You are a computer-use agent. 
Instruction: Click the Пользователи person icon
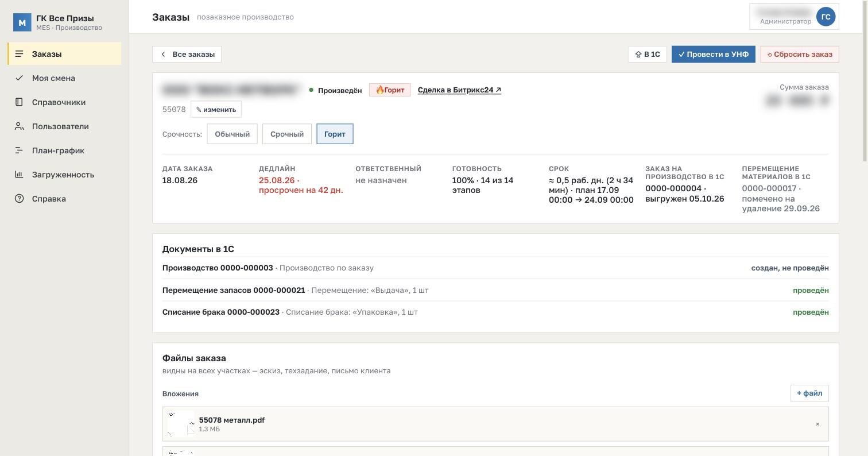click(19, 126)
